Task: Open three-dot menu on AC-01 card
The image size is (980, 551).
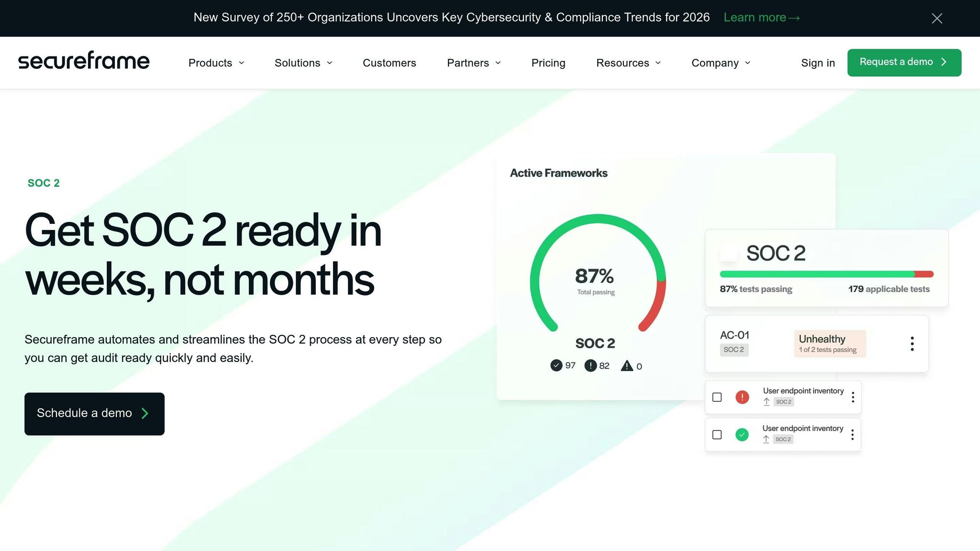Action: pyautogui.click(x=912, y=343)
